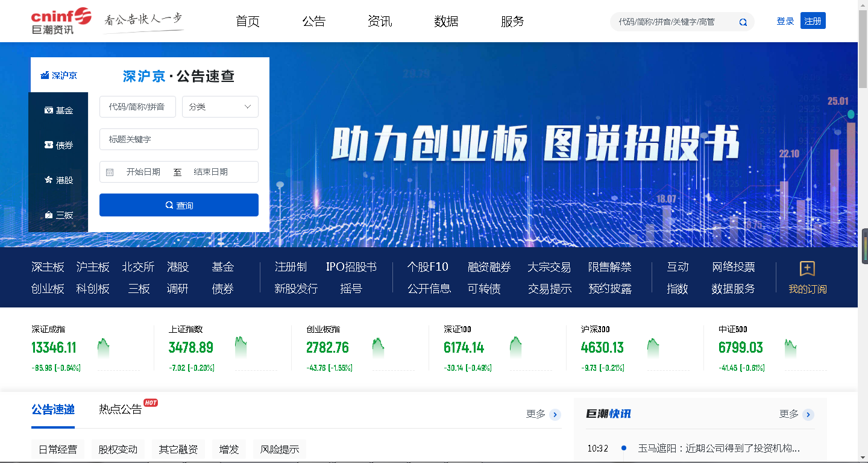Open 可转债 link
Viewport: 868px width, 463px height.
[484, 289]
